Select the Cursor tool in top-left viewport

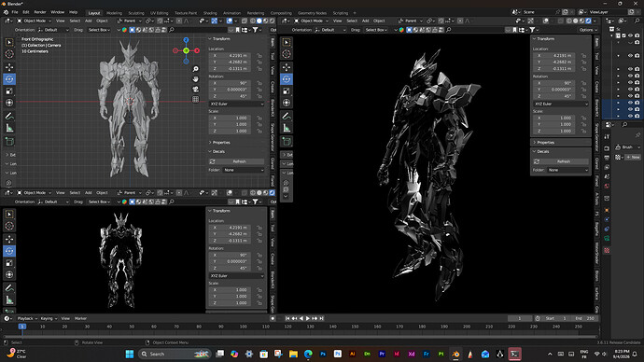pos(9,54)
